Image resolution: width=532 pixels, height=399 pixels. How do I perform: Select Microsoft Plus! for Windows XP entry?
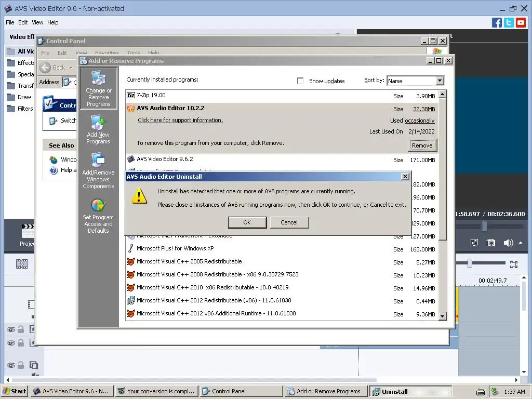(282, 249)
